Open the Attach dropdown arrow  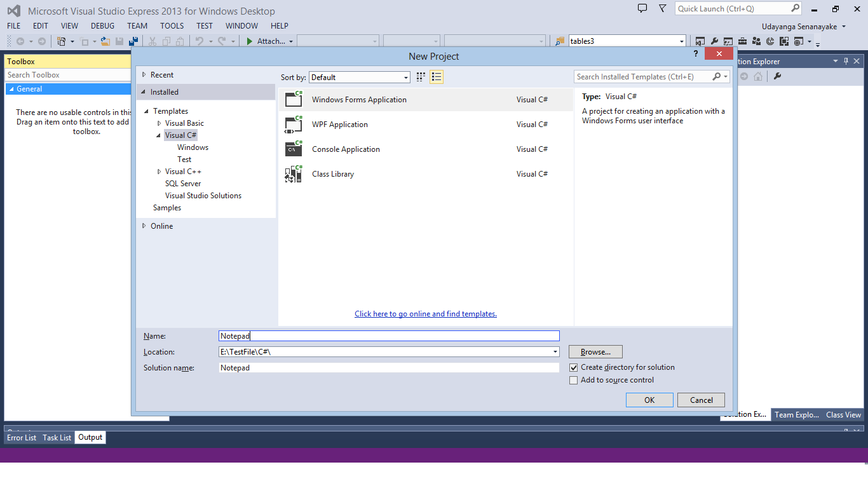tap(291, 41)
